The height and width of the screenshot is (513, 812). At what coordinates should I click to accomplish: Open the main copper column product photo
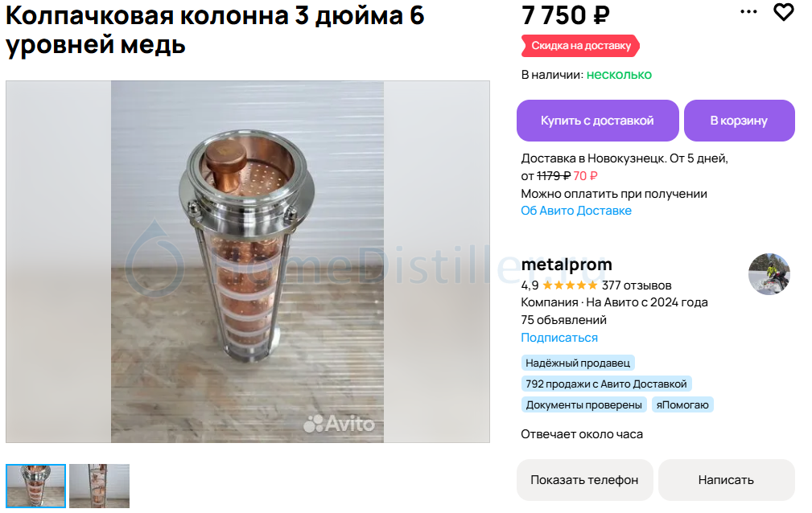pos(248,261)
